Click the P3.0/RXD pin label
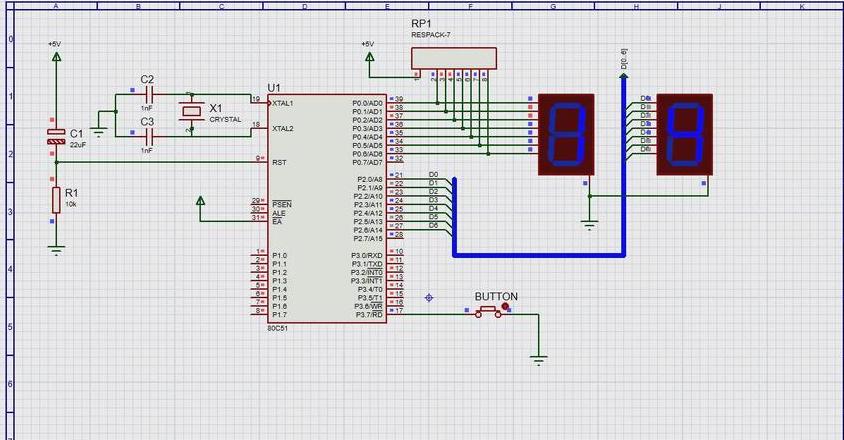Screen dimensions: 844x440 (367, 255)
